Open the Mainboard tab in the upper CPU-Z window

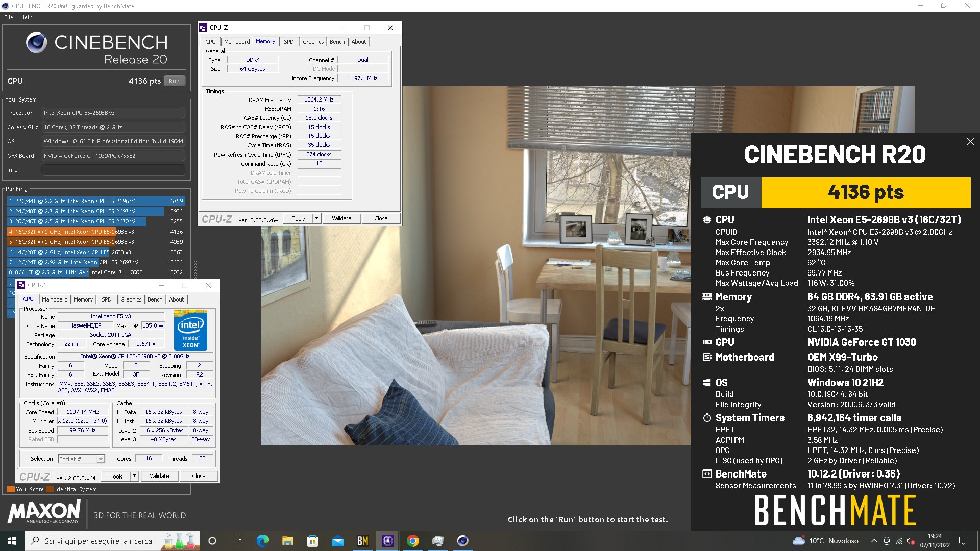click(x=237, y=42)
